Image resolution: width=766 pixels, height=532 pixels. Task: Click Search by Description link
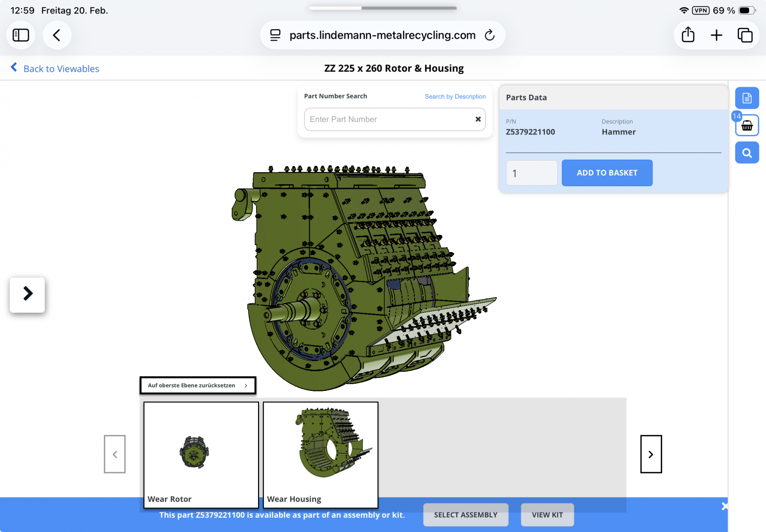(x=455, y=96)
